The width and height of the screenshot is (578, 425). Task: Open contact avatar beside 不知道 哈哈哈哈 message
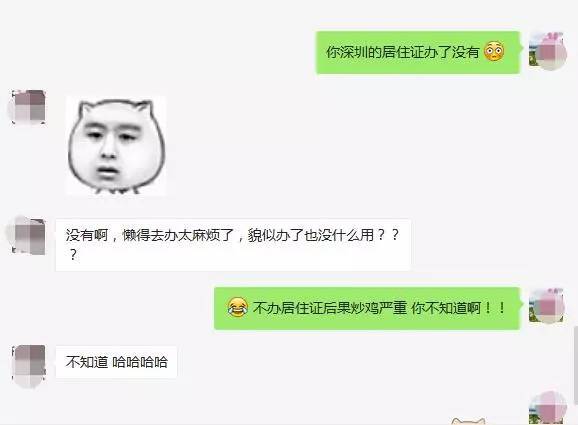tap(28, 365)
